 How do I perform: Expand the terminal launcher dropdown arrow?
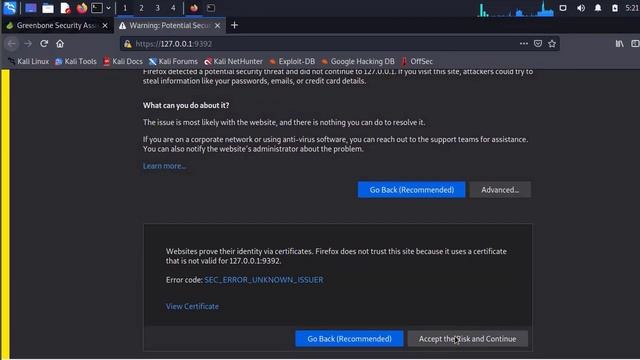point(108,8)
